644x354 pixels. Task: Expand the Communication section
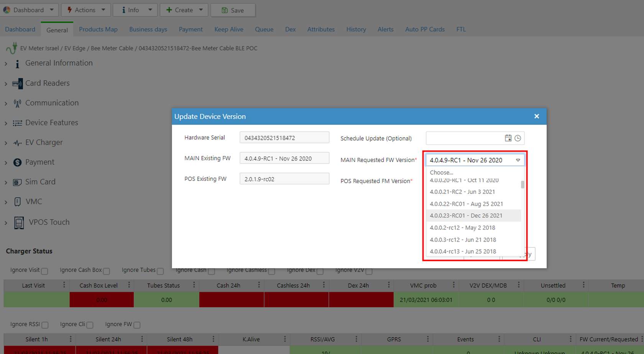click(x=6, y=103)
